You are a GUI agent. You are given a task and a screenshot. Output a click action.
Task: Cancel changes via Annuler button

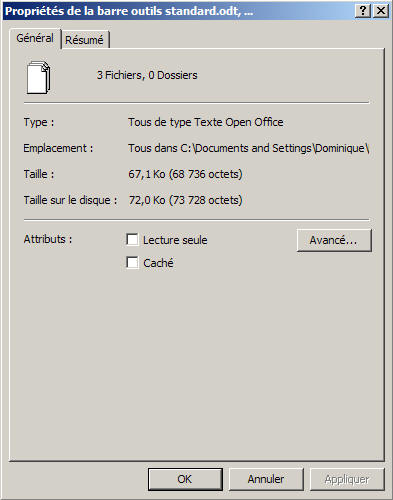(x=266, y=479)
